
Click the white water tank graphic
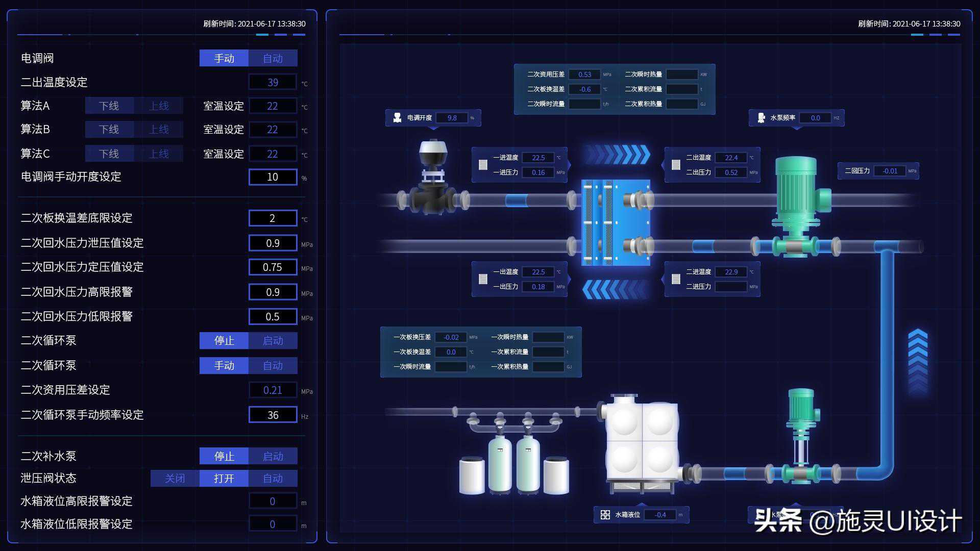pyautogui.click(x=642, y=441)
